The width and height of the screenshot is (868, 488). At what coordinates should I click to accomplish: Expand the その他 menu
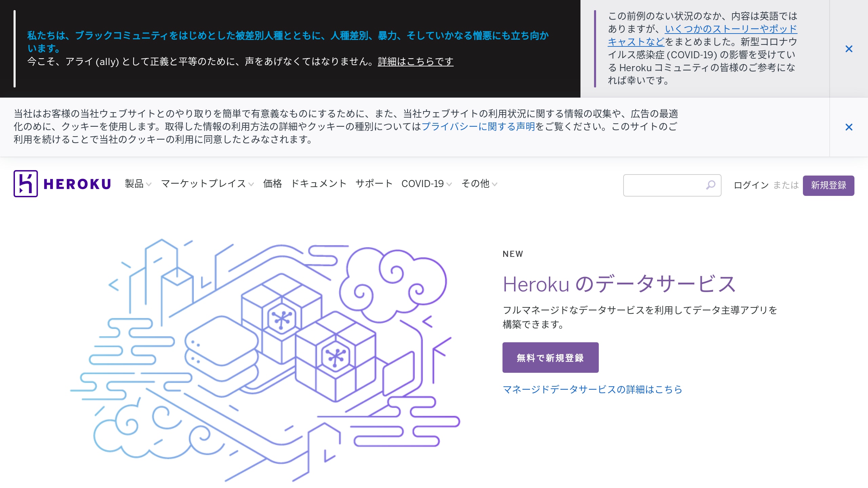coord(479,184)
